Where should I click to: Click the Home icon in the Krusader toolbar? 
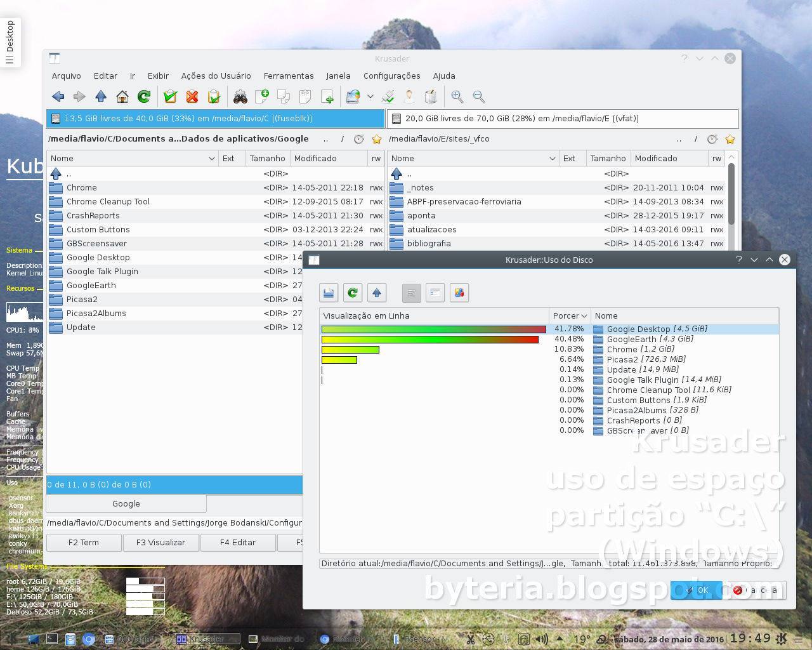[x=122, y=96]
